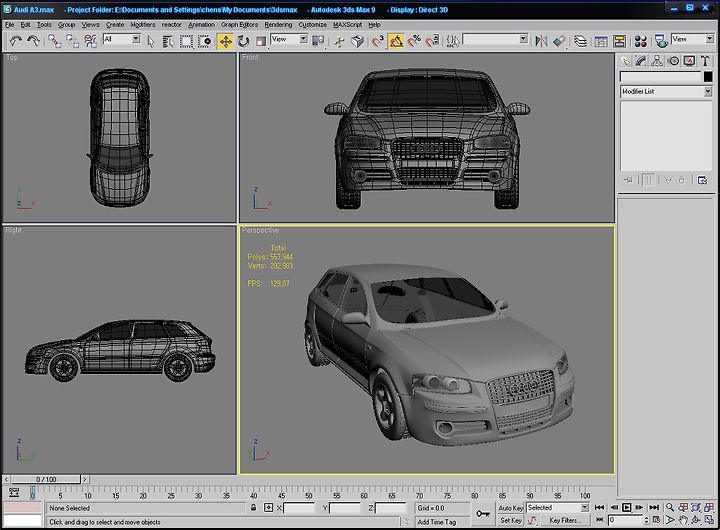The width and height of the screenshot is (720, 530).
Task: Open the File menu
Action: (x=9, y=25)
